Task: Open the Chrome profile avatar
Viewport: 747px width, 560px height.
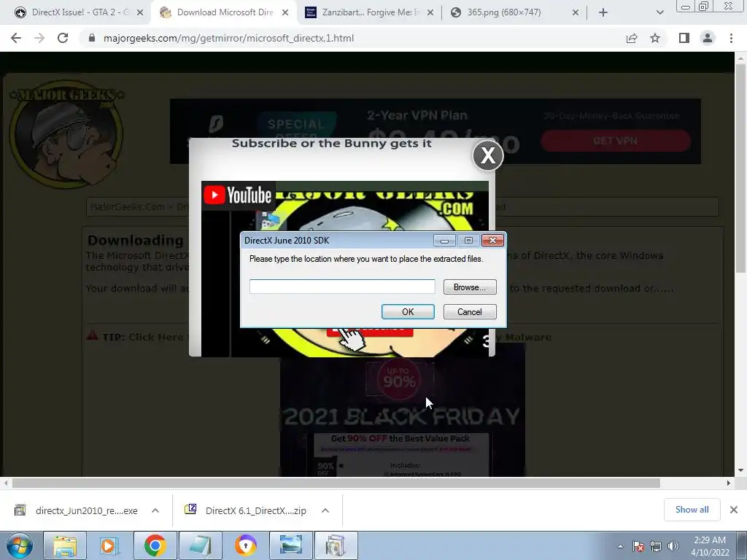Action: [x=708, y=38]
